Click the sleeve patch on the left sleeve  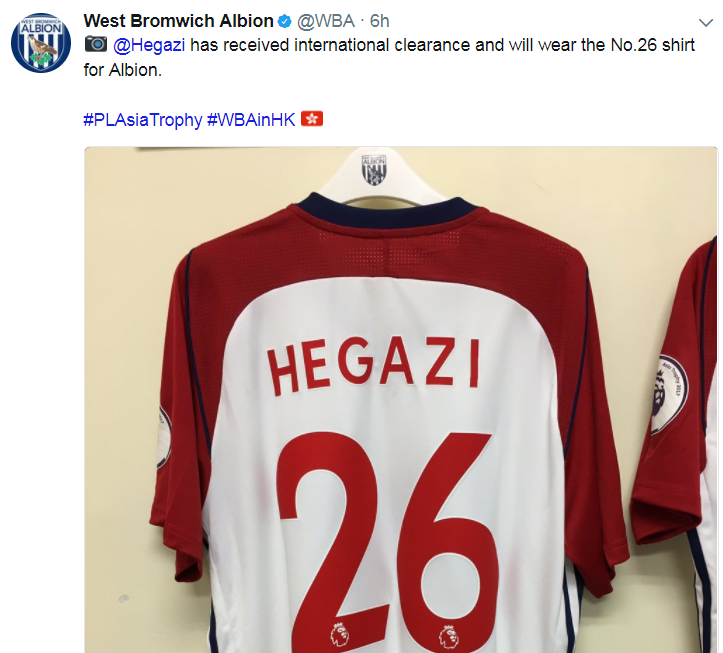pos(164,436)
